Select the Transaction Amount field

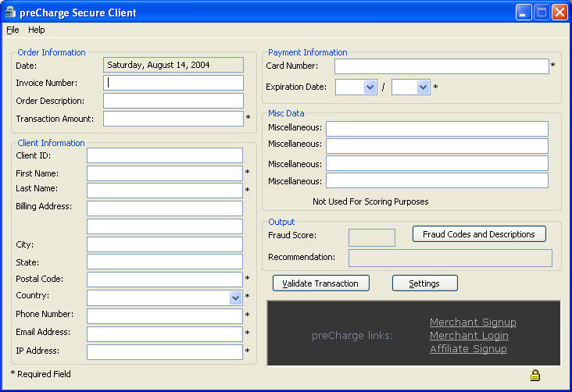(173, 119)
